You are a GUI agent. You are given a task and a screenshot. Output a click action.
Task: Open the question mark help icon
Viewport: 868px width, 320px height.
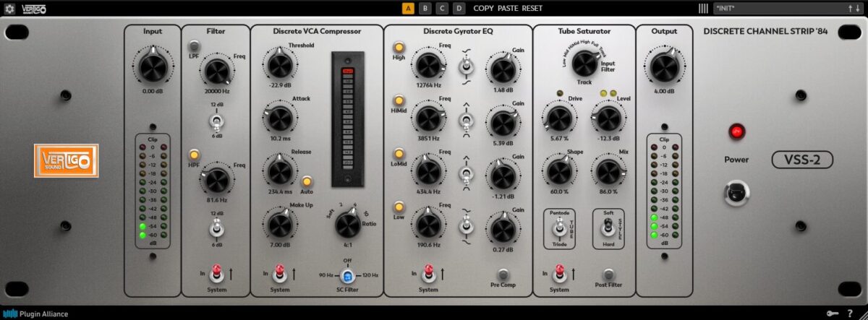coord(850,313)
